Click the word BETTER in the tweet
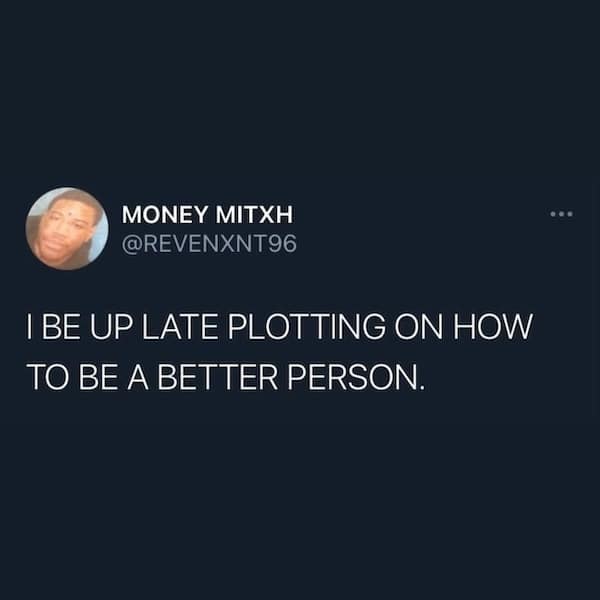Viewport: 600px width, 600px height. point(218,377)
